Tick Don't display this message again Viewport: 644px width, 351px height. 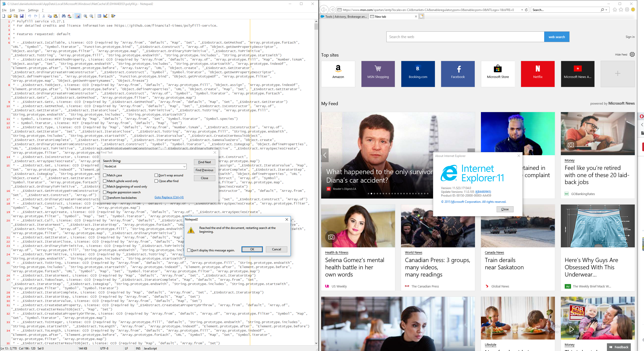[189, 250]
